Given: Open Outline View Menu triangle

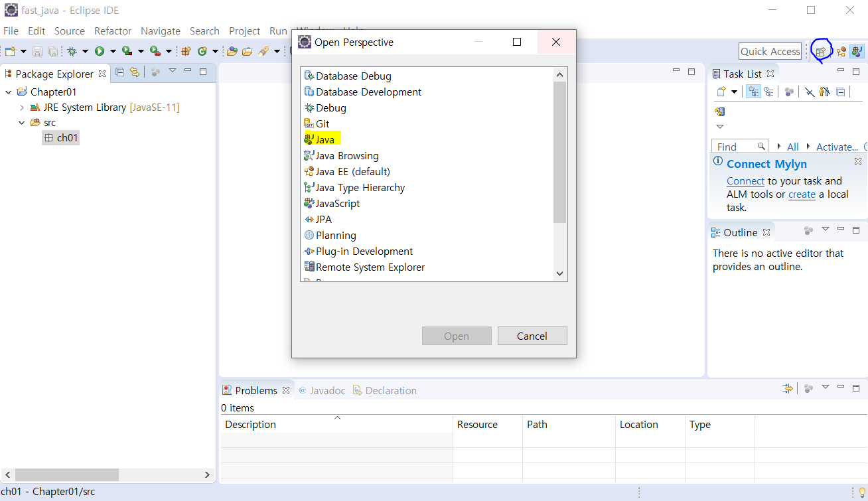Looking at the screenshot, I should [826, 230].
